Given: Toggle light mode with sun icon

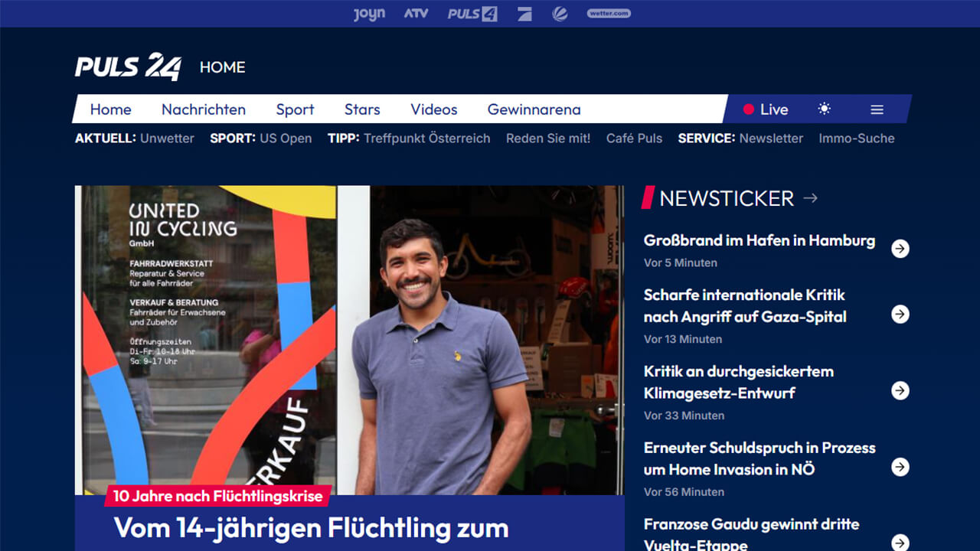Looking at the screenshot, I should click(x=824, y=109).
